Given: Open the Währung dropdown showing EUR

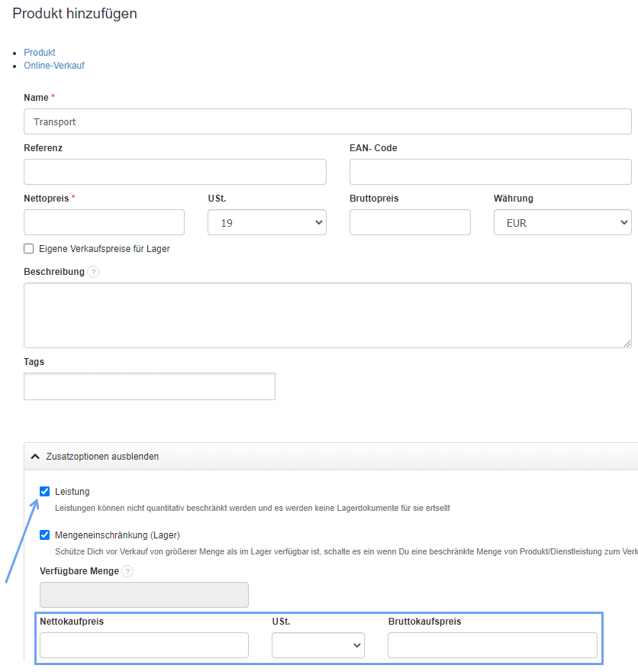Looking at the screenshot, I should [x=562, y=222].
